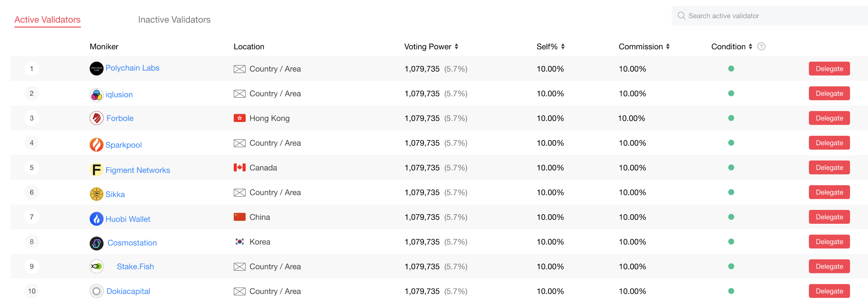This screenshot has height=300, width=868.
Task: Sort validators by Commission arrows
Action: click(x=668, y=46)
